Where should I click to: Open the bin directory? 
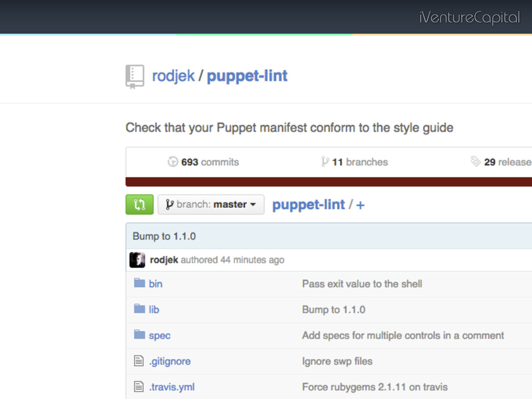click(156, 284)
